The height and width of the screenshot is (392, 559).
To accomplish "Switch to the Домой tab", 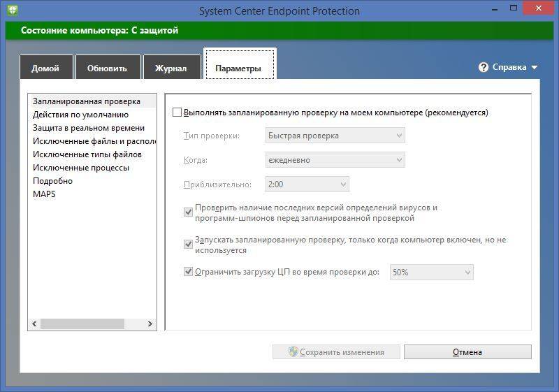I will point(46,68).
